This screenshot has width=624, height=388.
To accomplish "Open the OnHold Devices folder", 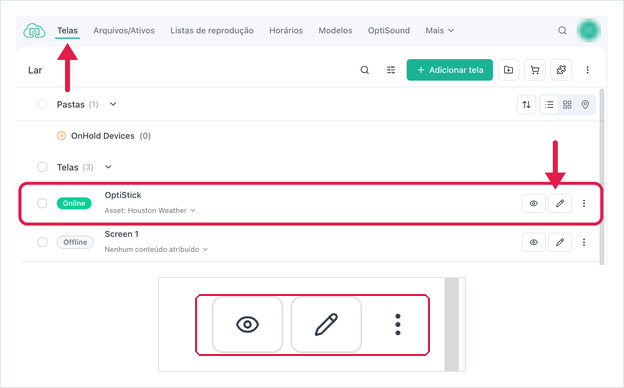I will tap(103, 136).
